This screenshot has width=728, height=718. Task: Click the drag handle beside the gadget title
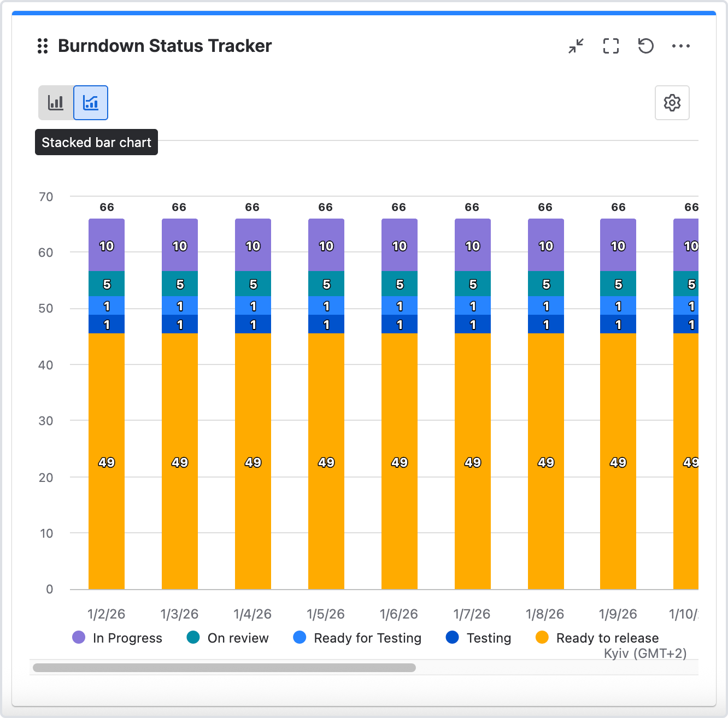[x=43, y=46]
